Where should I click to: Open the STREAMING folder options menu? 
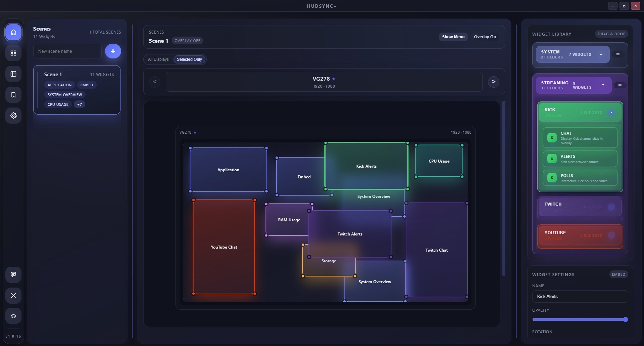[x=620, y=85]
